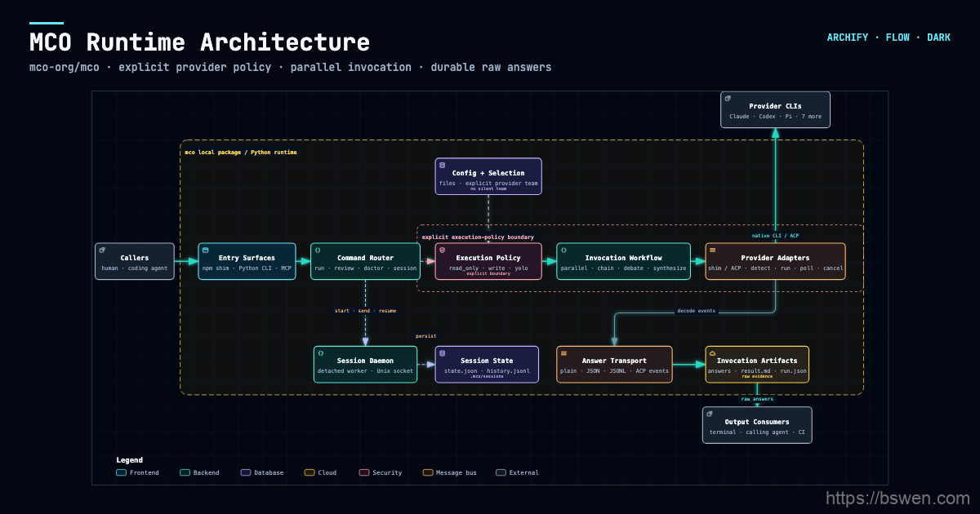Click the Provider CLIs external icon
This screenshot has width=980, height=514.
(x=728, y=99)
